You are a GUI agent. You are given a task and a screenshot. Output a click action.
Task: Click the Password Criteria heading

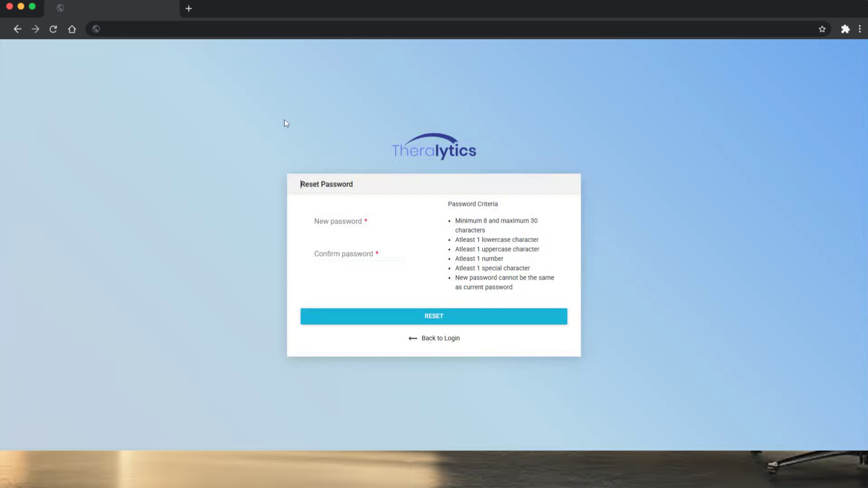472,204
